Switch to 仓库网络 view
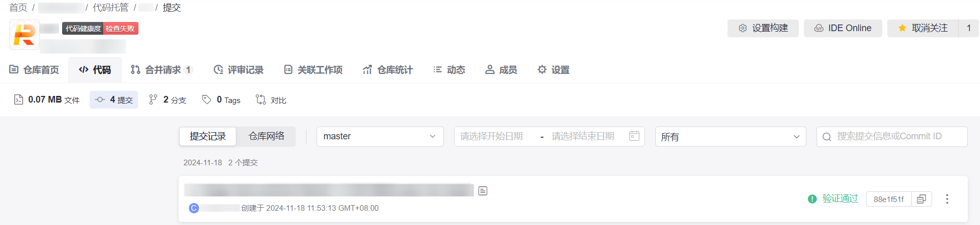Viewport: 980px width, 225px height. coord(266,136)
